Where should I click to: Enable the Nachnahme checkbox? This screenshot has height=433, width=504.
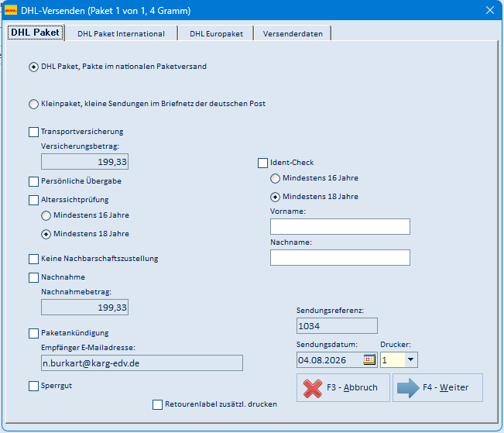click(33, 277)
